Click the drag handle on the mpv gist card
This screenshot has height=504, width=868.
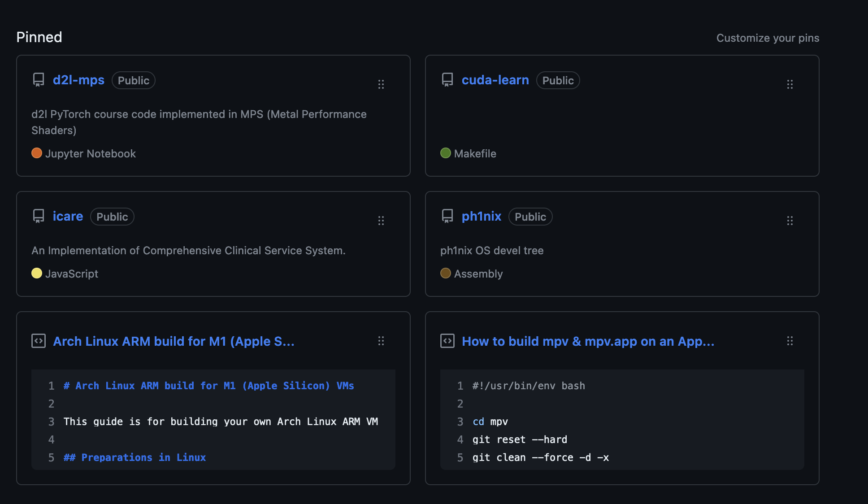point(790,341)
